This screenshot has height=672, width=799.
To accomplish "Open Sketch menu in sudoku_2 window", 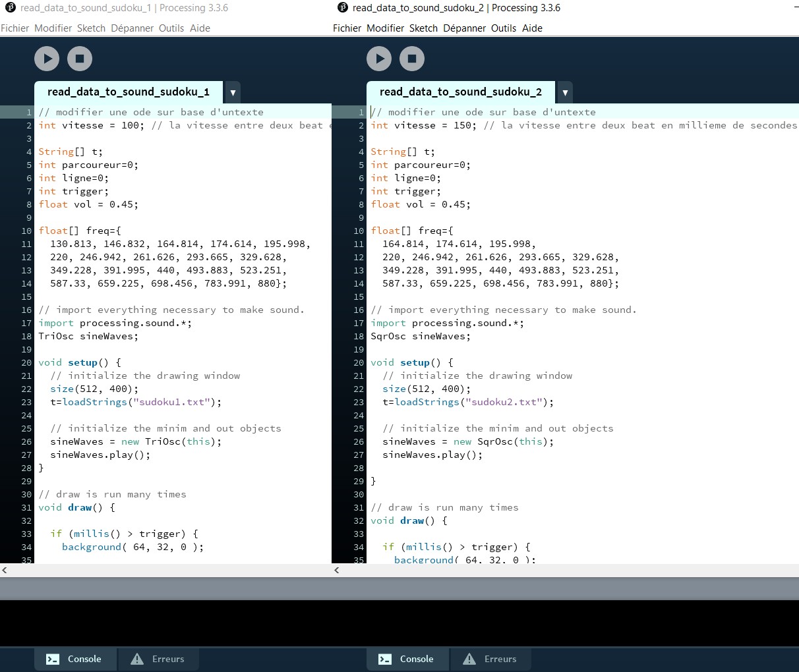I will tap(423, 28).
